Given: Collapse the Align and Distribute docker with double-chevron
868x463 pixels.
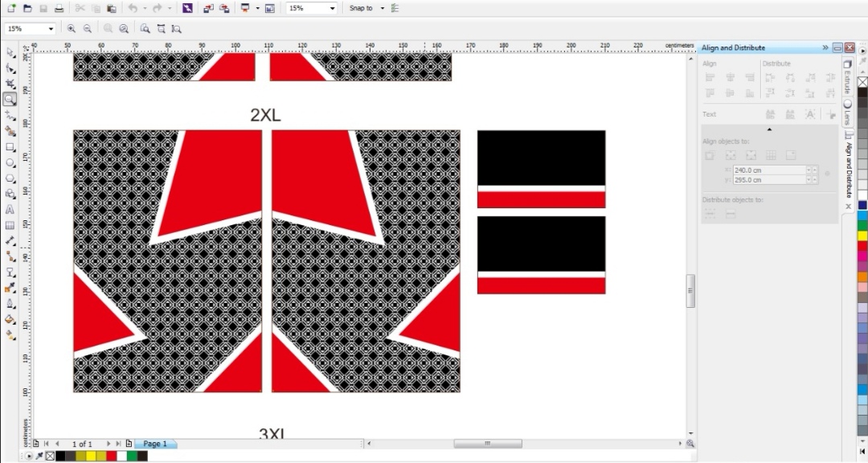Looking at the screenshot, I should point(825,47).
